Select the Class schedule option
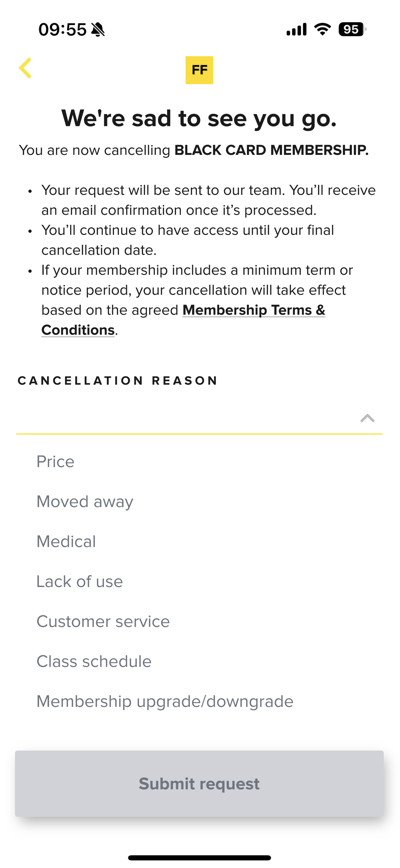 (94, 661)
